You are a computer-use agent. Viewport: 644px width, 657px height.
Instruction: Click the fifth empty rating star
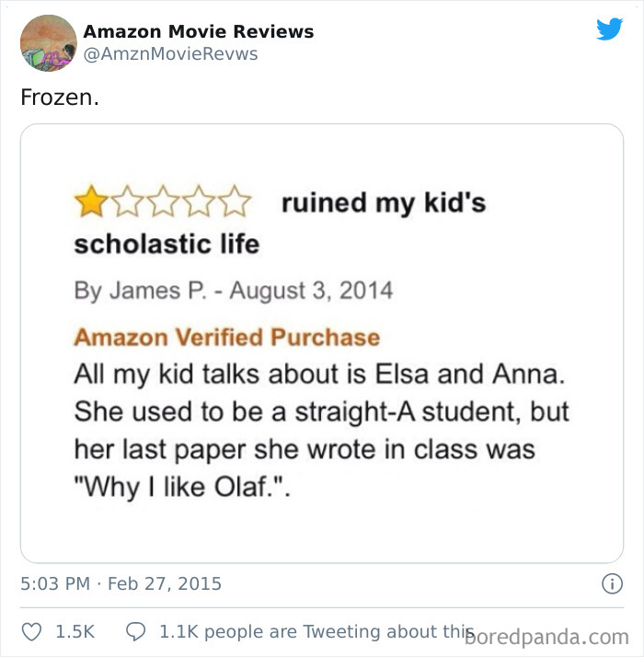coord(236,201)
